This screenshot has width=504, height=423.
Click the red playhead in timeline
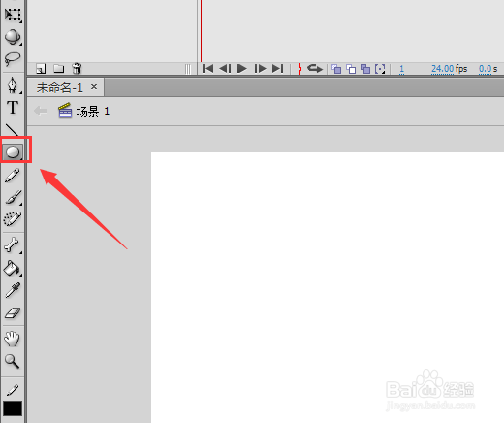201,31
